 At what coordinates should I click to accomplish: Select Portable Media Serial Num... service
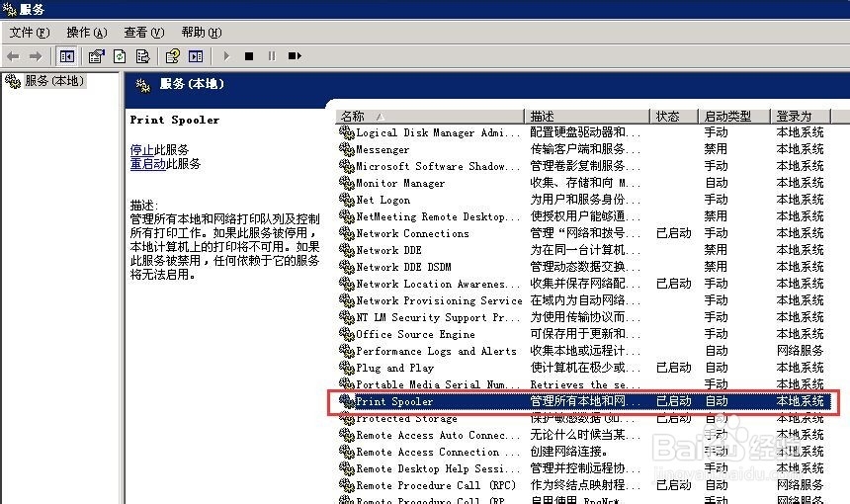(x=438, y=384)
